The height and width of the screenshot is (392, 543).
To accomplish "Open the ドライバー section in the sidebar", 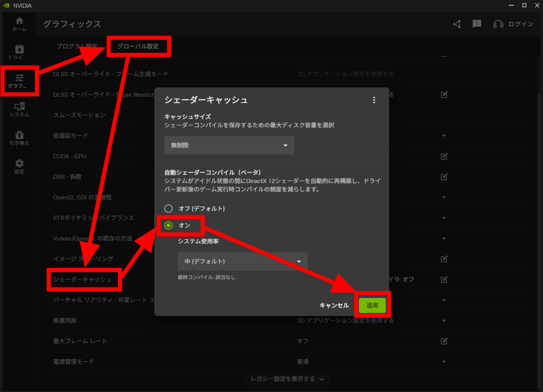I will (x=19, y=53).
